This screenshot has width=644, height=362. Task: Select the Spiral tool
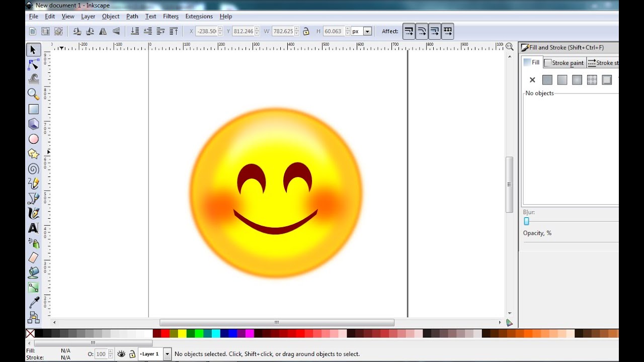(33, 169)
